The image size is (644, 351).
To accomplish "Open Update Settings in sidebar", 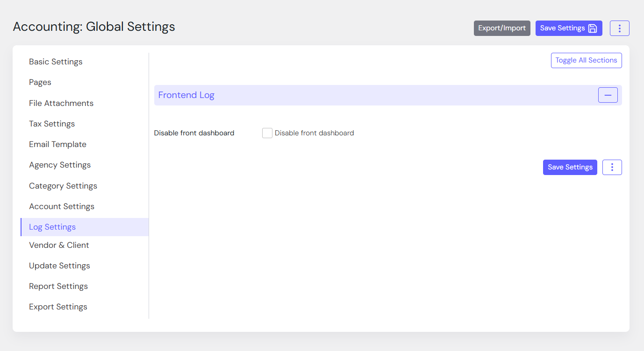I will tap(59, 266).
